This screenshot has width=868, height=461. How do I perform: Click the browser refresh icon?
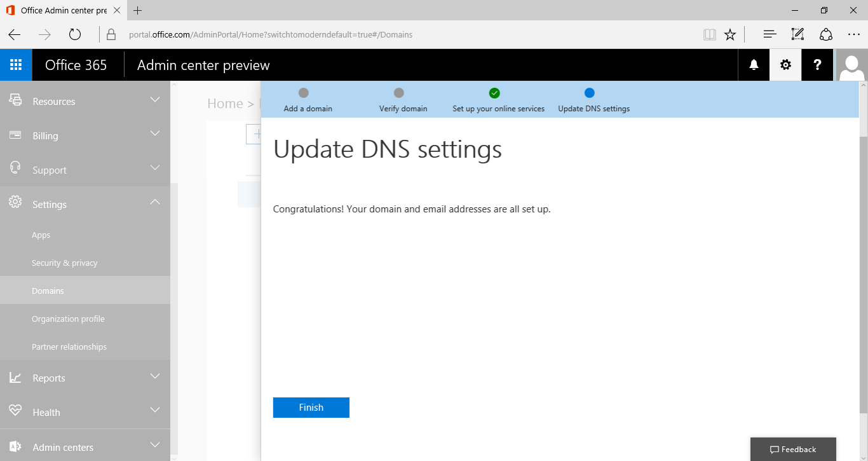75,34
